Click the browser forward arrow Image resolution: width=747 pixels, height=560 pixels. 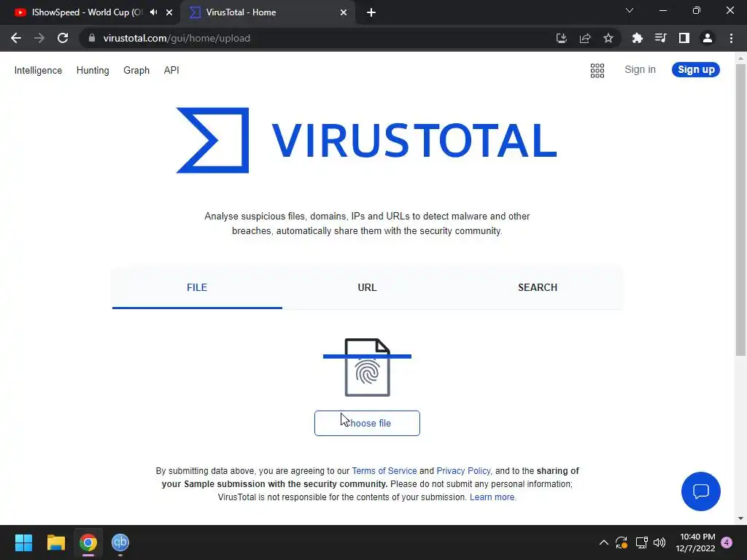tap(39, 38)
